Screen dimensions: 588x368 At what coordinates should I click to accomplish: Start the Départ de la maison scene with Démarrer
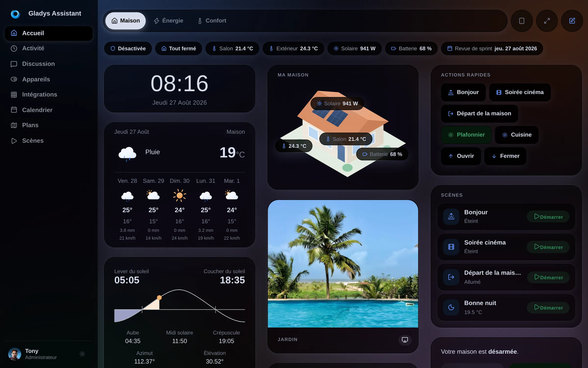(x=548, y=277)
